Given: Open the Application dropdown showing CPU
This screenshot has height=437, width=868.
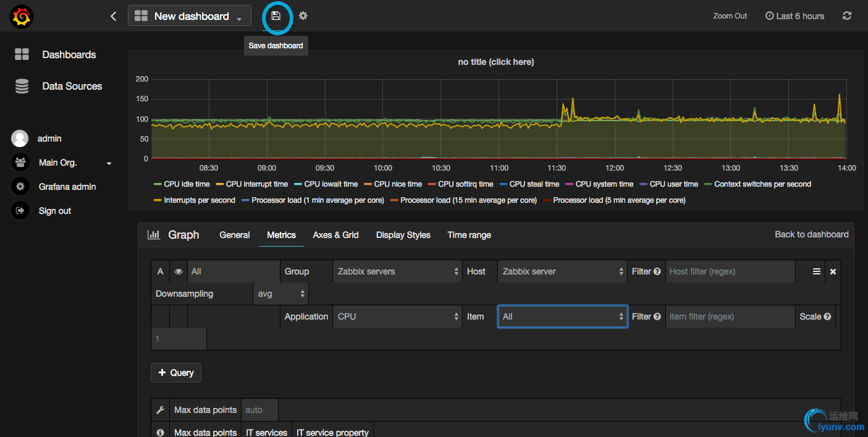Looking at the screenshot, I should pyautogui.click(x=397, y=316).
